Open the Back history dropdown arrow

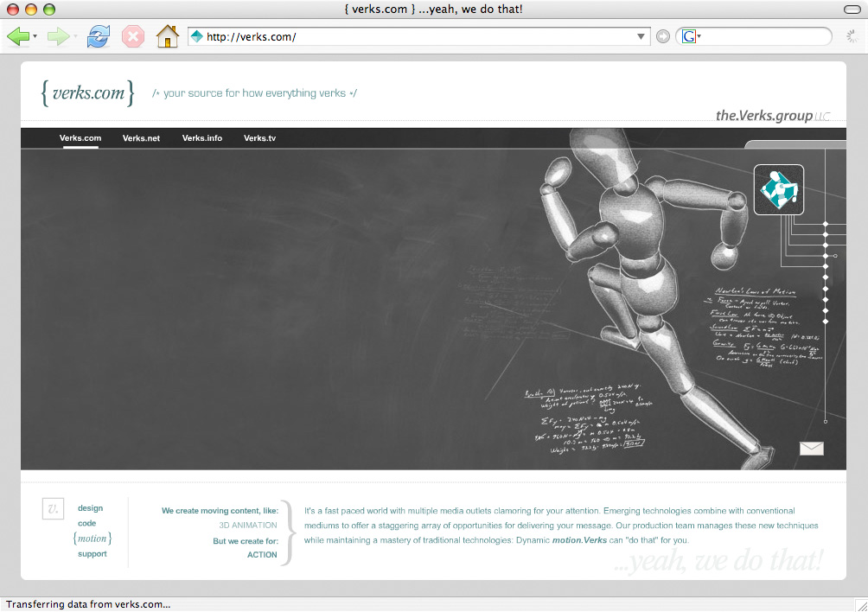35,36
